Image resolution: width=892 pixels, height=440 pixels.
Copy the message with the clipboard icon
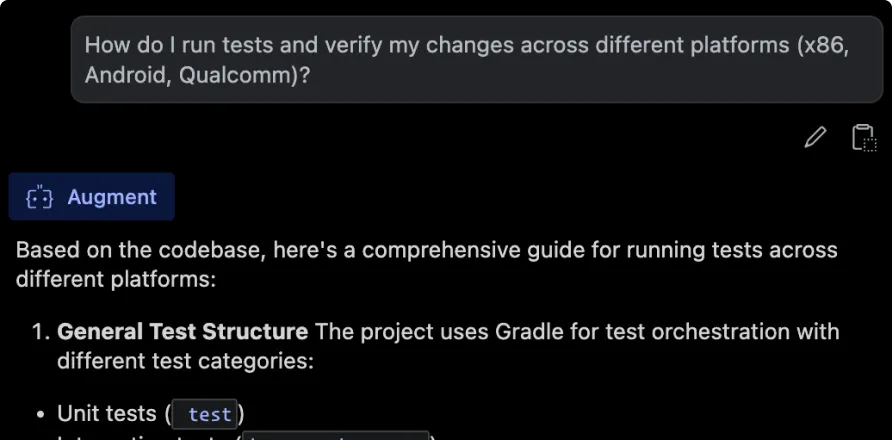pos(862,137)
